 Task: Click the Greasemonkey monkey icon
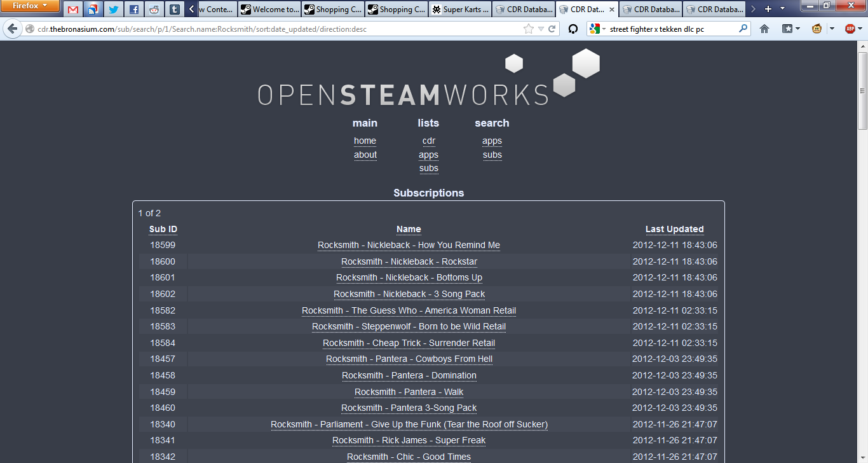[x=817, y=29]
